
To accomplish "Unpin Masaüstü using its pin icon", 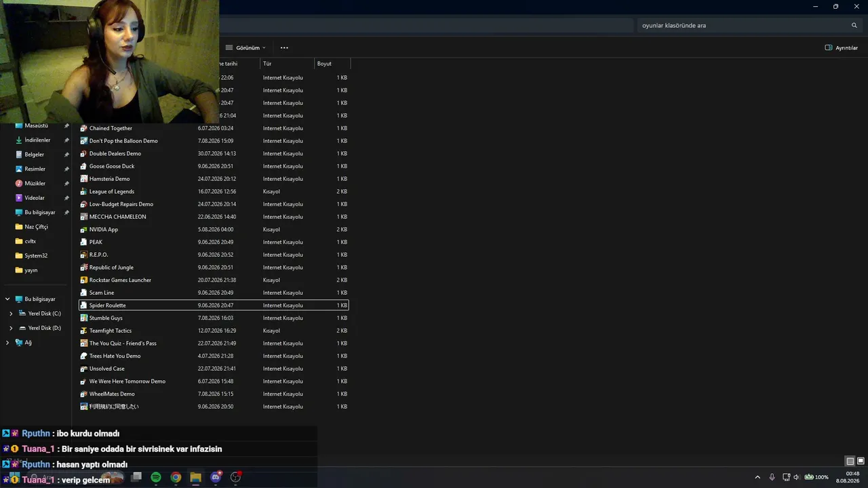I will (66, 126).
